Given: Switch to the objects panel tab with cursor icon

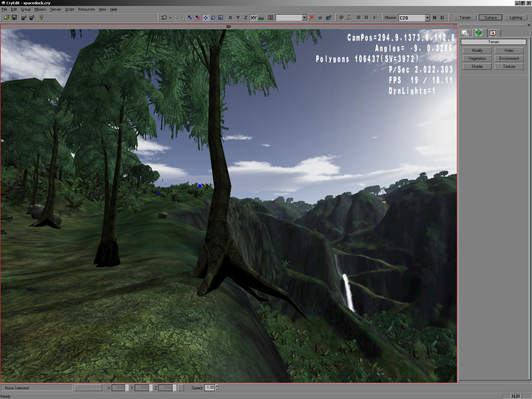Looking at the screenshot, I should 465,33.
